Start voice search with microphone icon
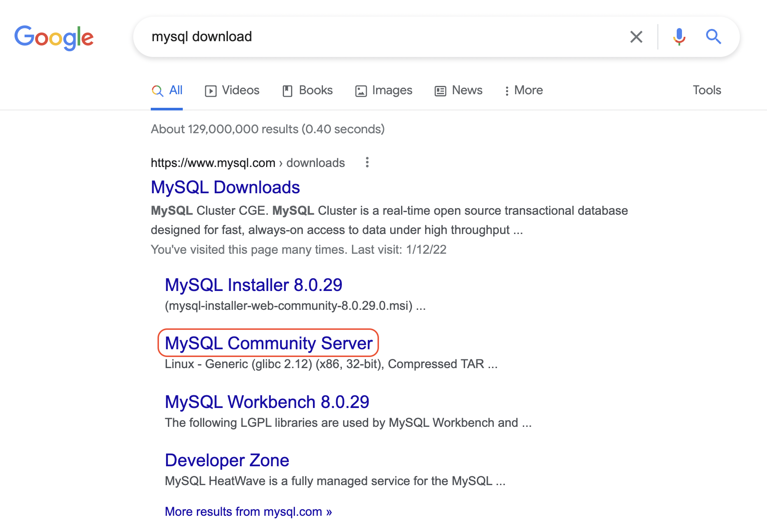Viewport: 767px width, 532px height. pos(679,37)
